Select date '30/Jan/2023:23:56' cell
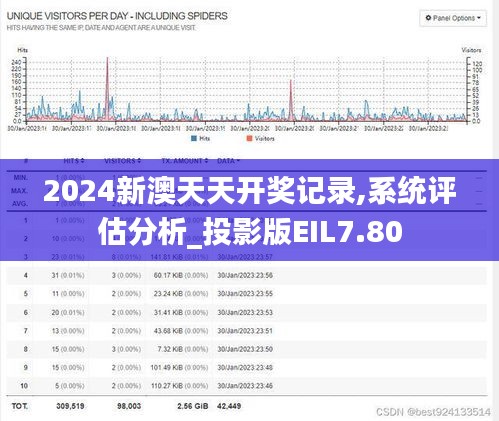Screen dimensions: 499x421 [245, 275]
